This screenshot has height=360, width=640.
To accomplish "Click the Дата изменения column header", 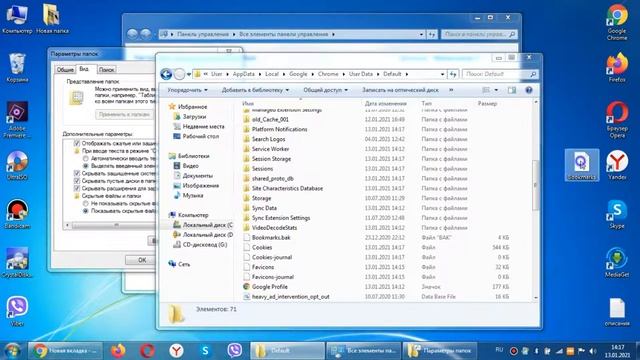I will coord(386,104).
